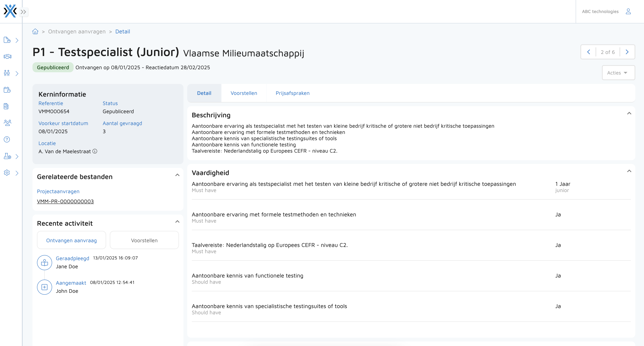Open the handshake icon in sidebar

pos(7,56)
